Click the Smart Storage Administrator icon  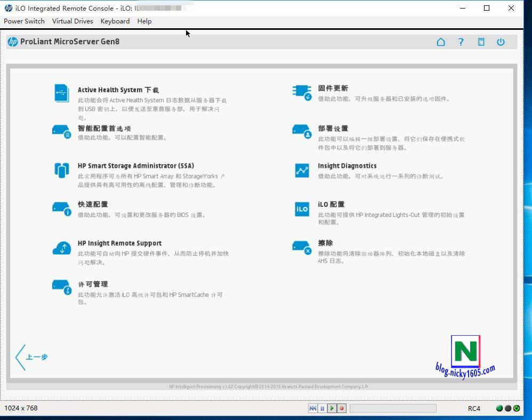point(61,171)
